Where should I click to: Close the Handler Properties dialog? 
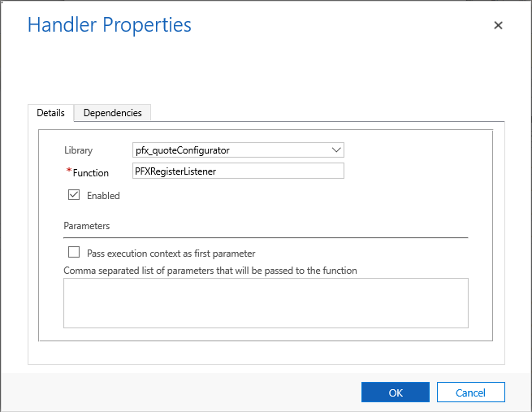[x=498, y=25]
